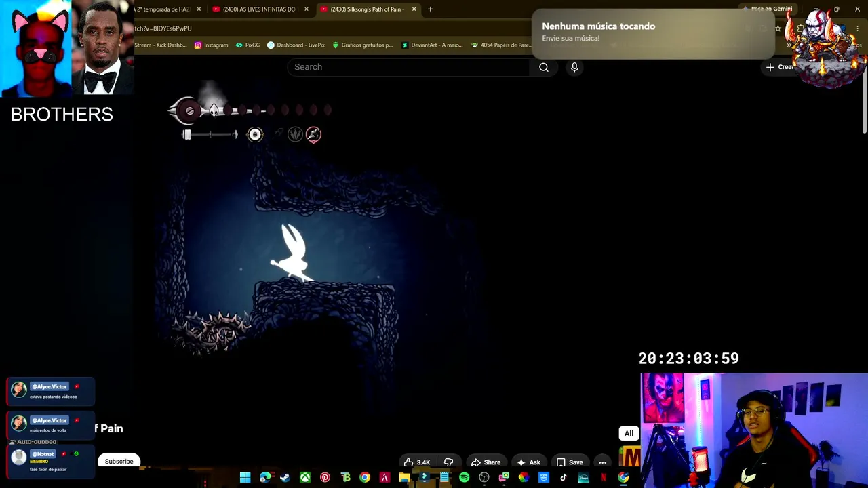Close the 'AS LIVES INFINITAS DO' tab
This screenshot has height=488, width=868.
coord(307,9)
